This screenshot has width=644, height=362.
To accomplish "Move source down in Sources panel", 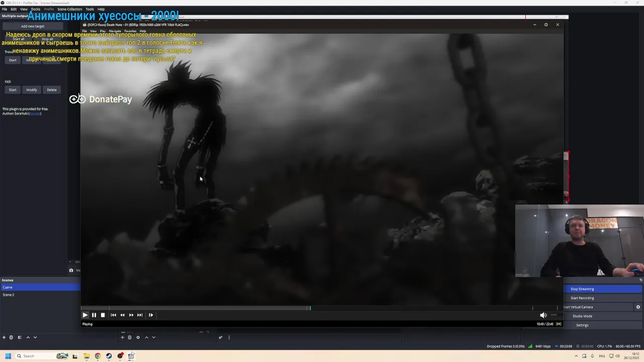I will (153, 337).
